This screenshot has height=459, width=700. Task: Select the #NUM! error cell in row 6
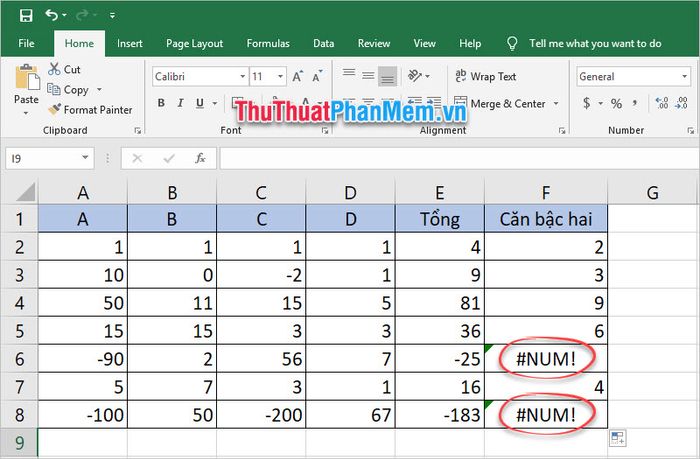(546, 359)
